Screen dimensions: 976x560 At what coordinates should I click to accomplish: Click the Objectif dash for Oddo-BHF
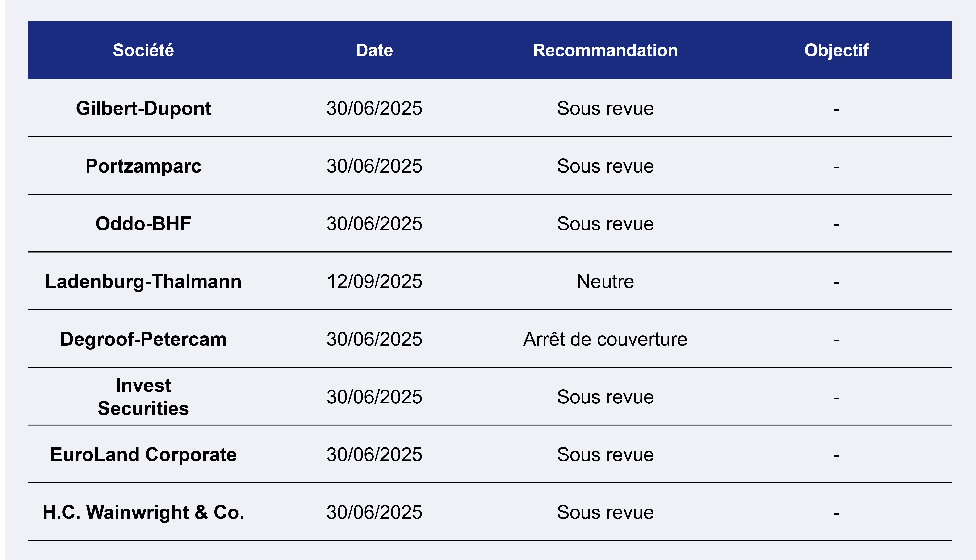pos(836,225)
